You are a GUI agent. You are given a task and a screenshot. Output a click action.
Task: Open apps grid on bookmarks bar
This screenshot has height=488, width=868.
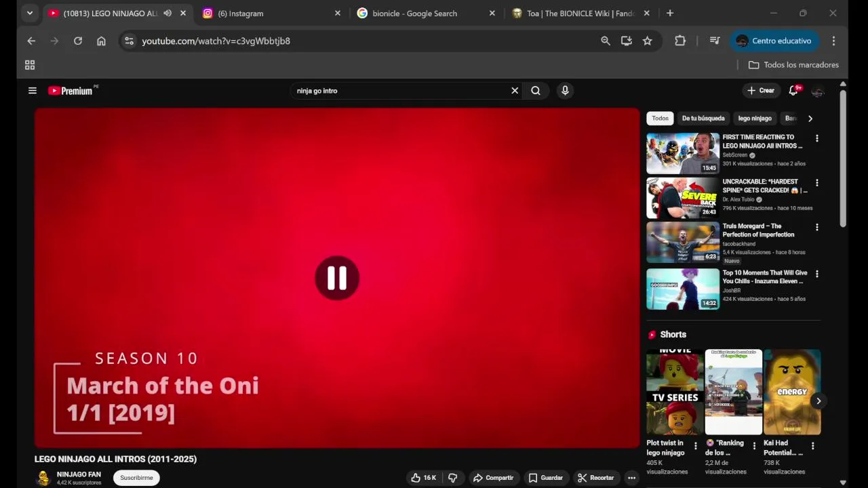(x=30, y=65)
